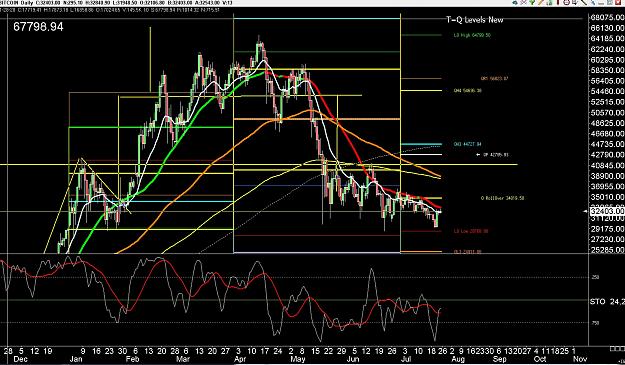The image size is (625, 365).
Task: Click the 56405.00 price axis label
Action: pos(607,81)
